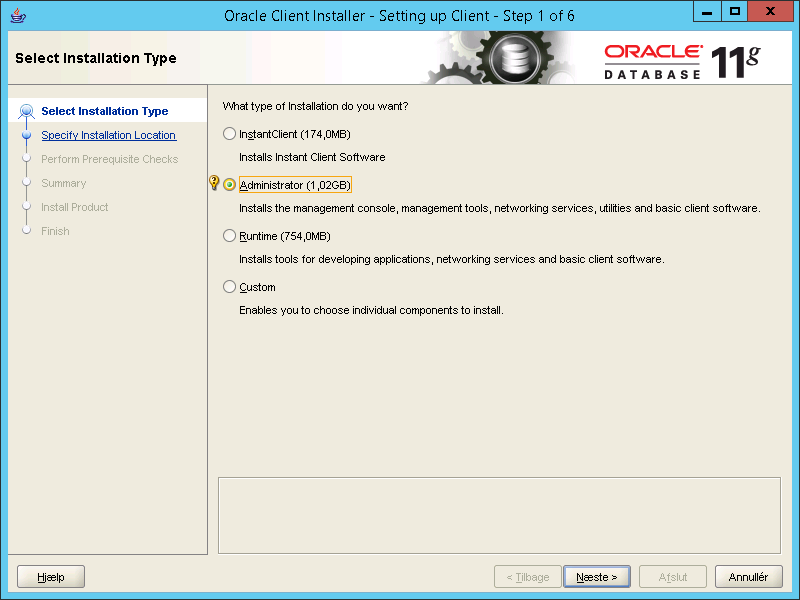Click the Select Installation Type step marker icon

pyautogui.click(x=26, y=111)
